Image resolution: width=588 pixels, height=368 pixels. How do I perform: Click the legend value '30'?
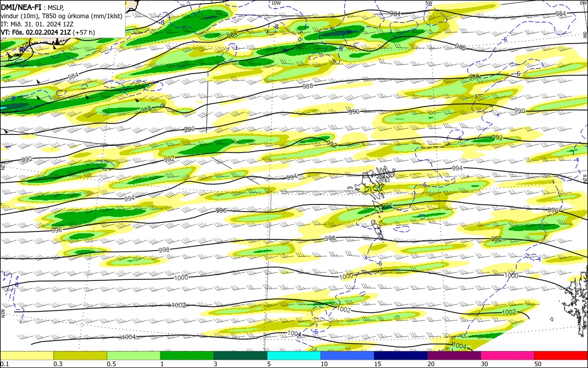[485, 364]
